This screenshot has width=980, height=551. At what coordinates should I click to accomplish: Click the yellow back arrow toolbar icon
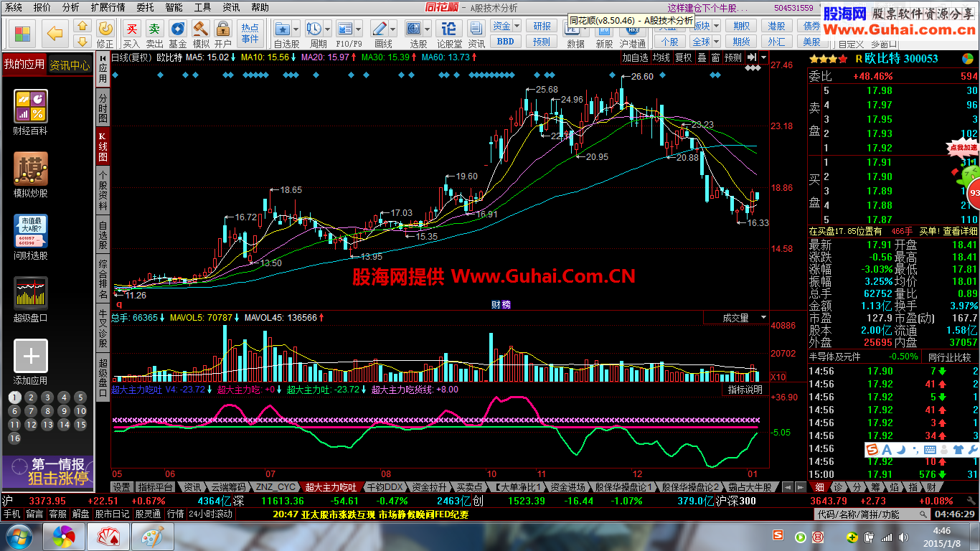pyautogui.click(x=55, y=32)
